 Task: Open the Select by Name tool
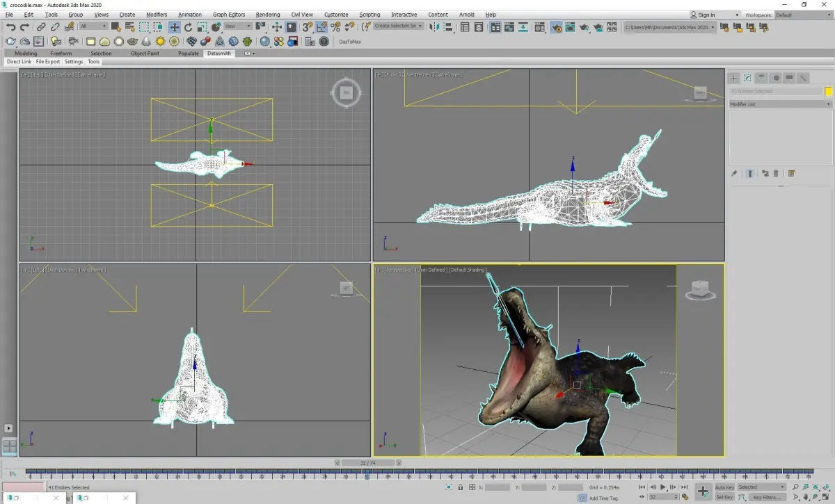129,27
